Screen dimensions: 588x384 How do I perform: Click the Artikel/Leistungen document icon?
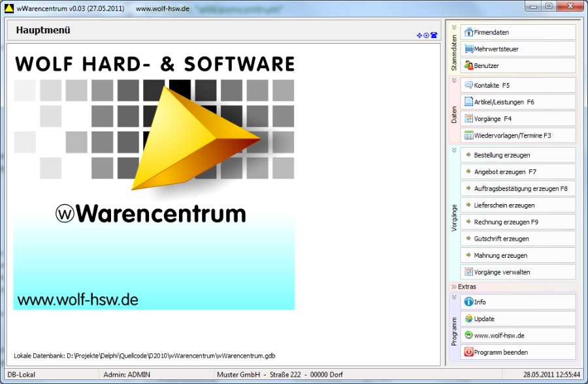coord(468,102)
